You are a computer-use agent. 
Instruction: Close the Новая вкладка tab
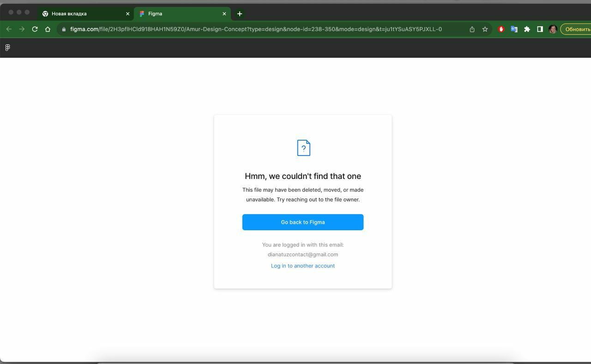pos(128,14)
